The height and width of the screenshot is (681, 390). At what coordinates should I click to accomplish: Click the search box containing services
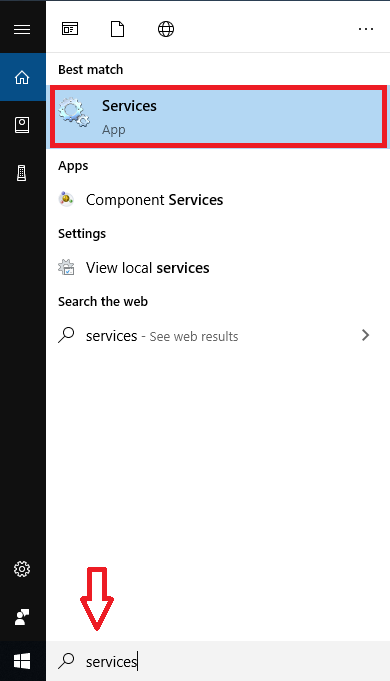[x=218, y=661]
